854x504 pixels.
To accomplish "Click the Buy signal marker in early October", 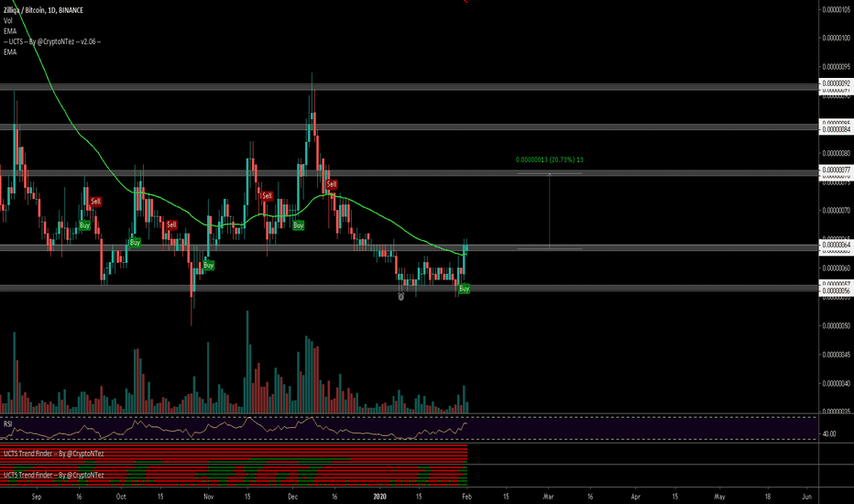I will pos(135,243).
